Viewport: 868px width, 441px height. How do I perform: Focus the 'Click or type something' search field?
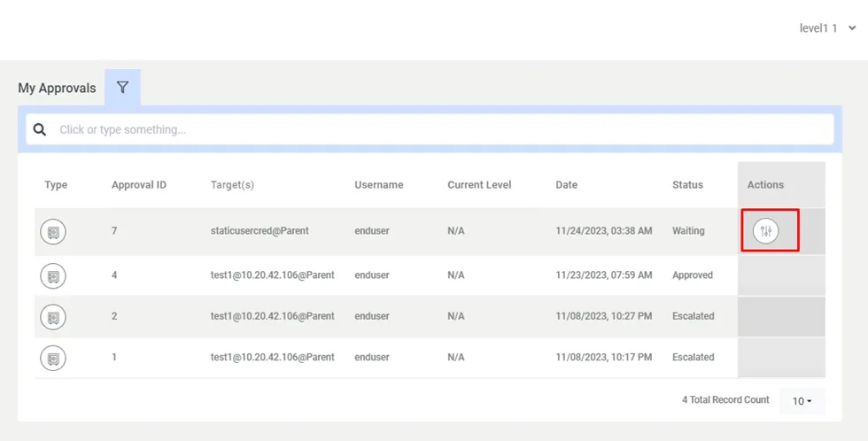(430, 129)
